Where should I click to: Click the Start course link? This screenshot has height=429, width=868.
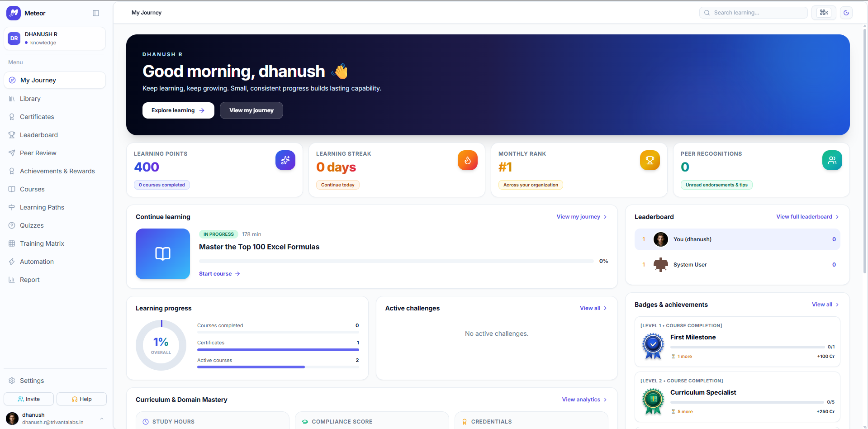click(x=219, y=274)
